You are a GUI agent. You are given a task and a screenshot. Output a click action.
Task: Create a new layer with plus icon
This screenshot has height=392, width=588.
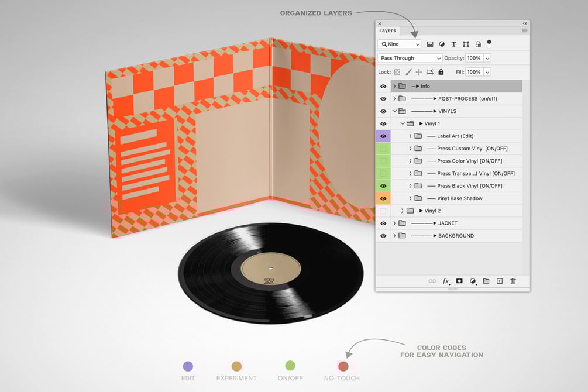pyautogui.click(x=500, y=281)
